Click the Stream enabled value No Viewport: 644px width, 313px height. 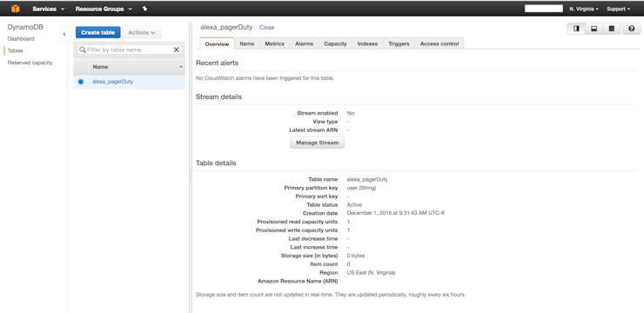[351, 113]
